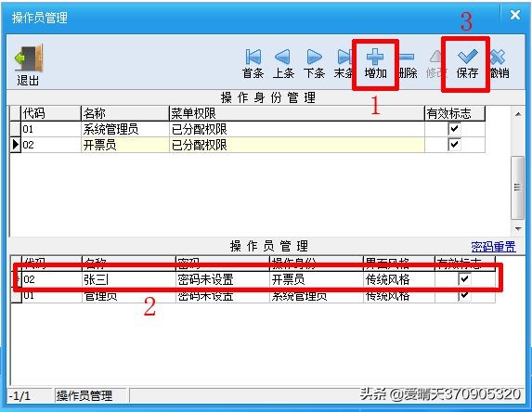The width and height of the screenshot is (532, 412).
Task: Click scroll up arrow in role list
Action: 518,114
